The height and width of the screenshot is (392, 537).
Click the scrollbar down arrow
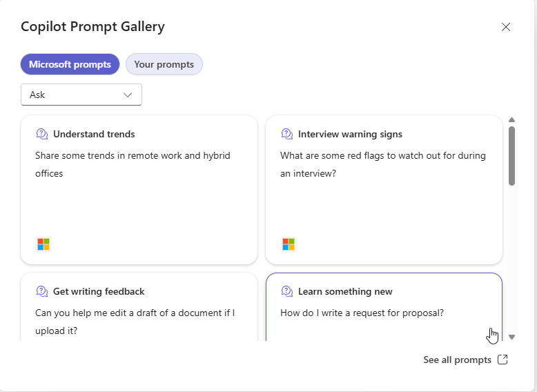click(511, 337)
